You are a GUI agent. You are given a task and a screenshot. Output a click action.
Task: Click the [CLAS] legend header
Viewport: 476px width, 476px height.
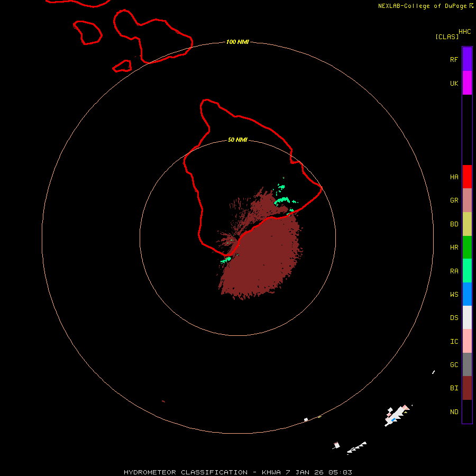(x=447, y=36)
